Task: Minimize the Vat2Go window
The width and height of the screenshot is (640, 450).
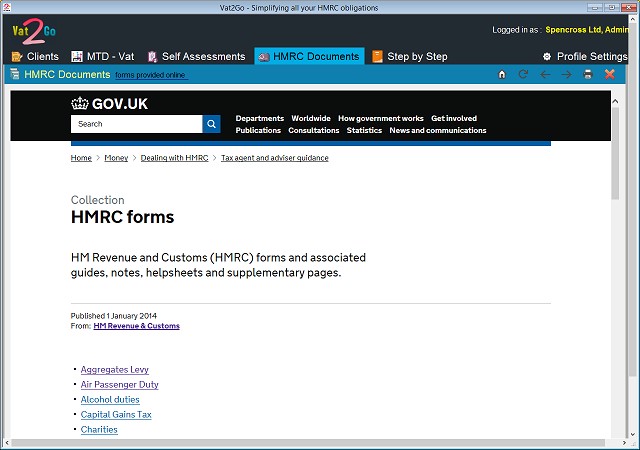Action: pos(595,7)
